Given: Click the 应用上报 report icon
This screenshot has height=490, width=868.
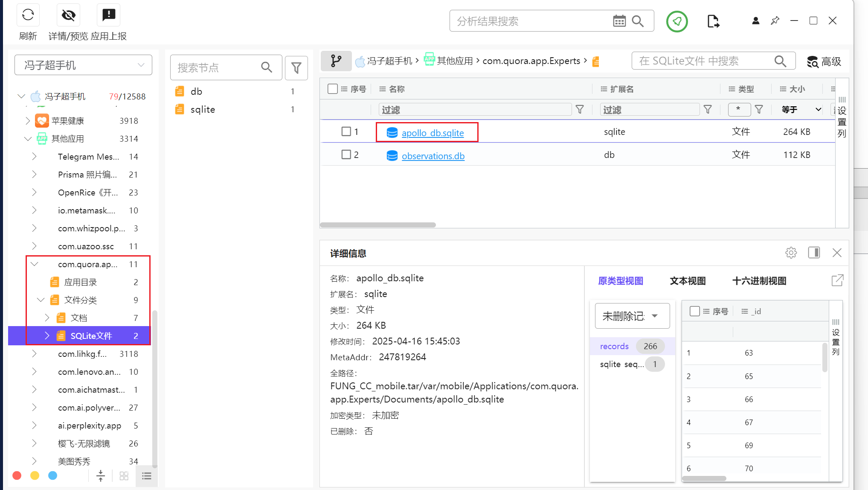Looking at the screenshot, I should coord(109,15).
